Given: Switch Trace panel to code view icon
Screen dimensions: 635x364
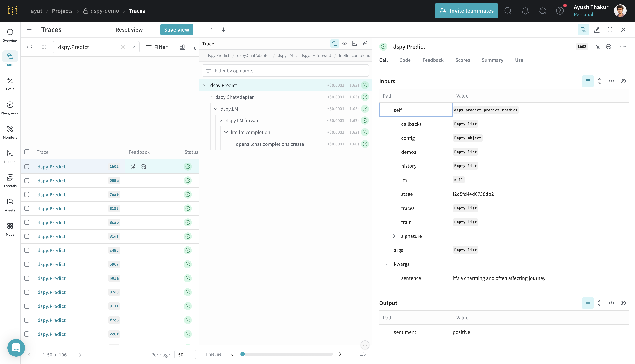Looking at the screenshot, I should 344,44.
